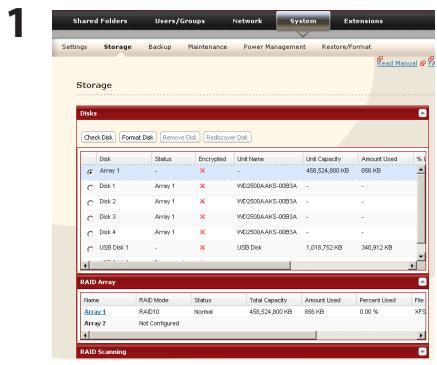Click the Read Manual link
The image size is (437, 365).
(397, 63)
